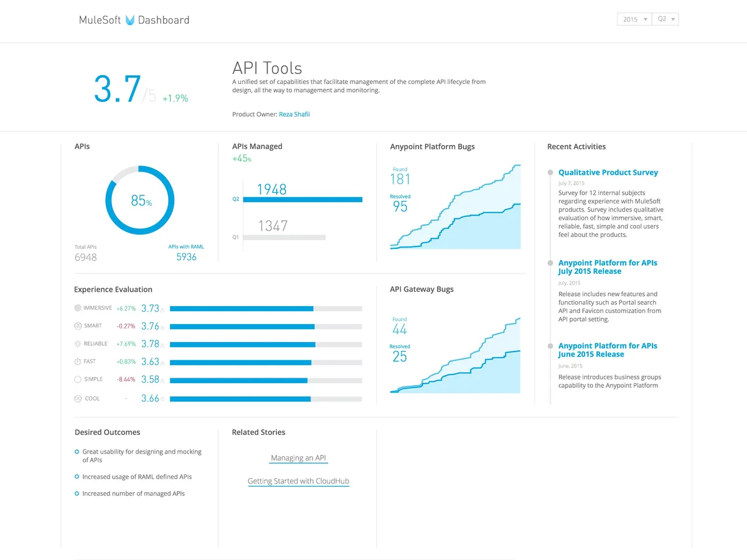Click the Q2 APIs Managed blue bar
The image size is (747, 560).
(303, 200)
